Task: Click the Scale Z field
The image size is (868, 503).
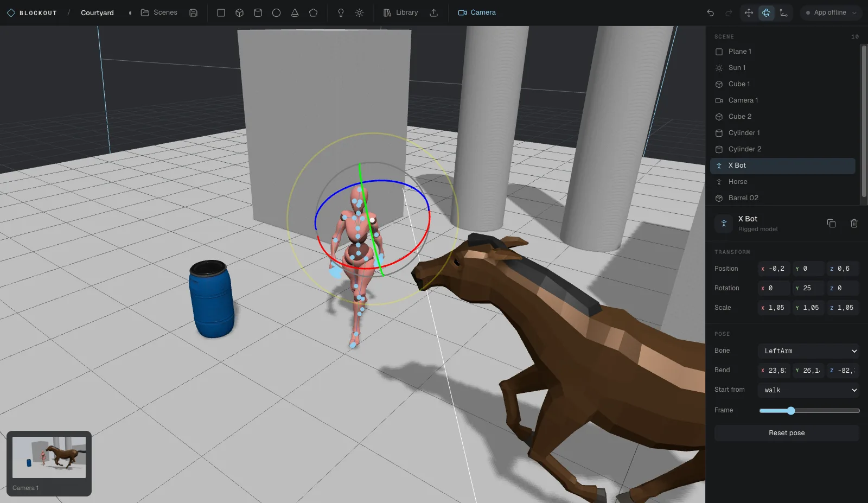Action: click(843, 308)
